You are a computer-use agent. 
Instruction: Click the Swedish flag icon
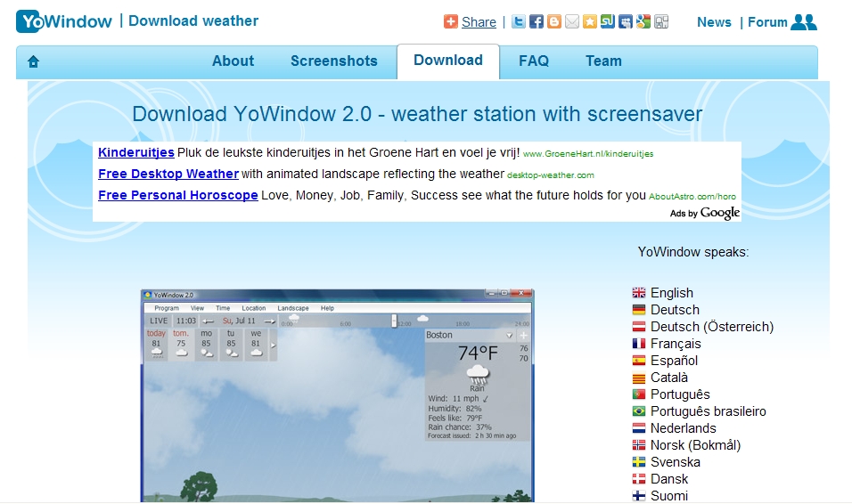[x=639, y=461]
